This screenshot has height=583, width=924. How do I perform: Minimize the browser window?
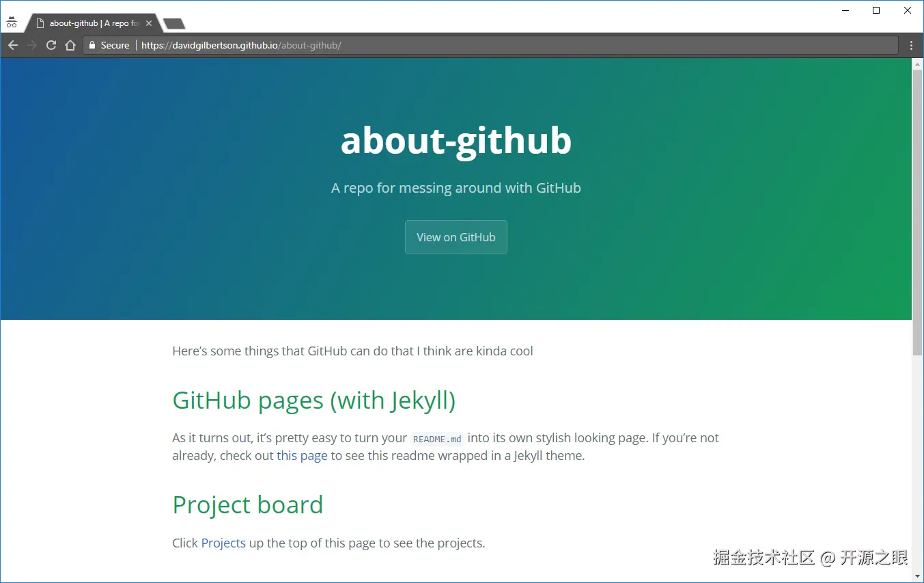(x=845, y=10)
